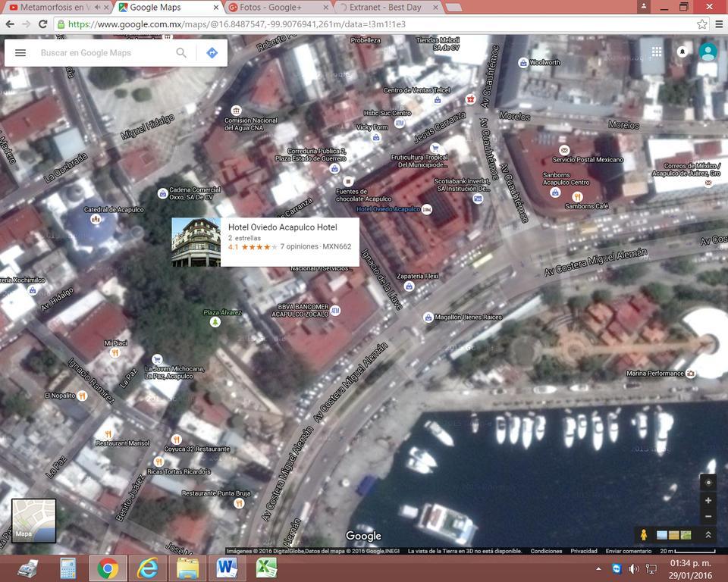Click the search magnifier in Google Maps

click(181, 53)
